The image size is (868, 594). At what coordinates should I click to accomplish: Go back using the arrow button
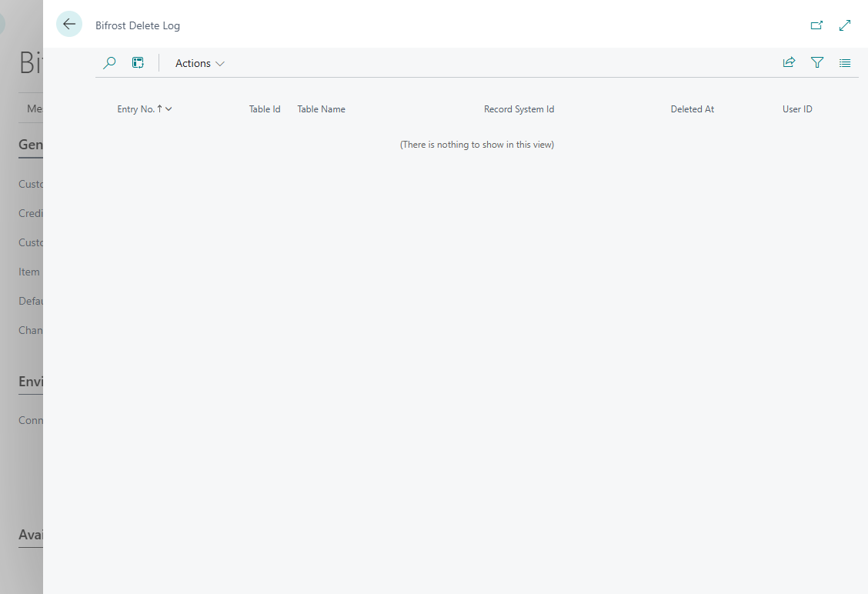pos(69,25)
